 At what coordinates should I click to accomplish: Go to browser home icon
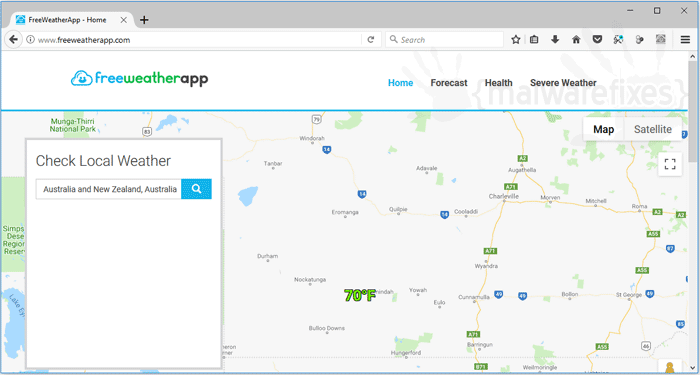pos(576,40)
